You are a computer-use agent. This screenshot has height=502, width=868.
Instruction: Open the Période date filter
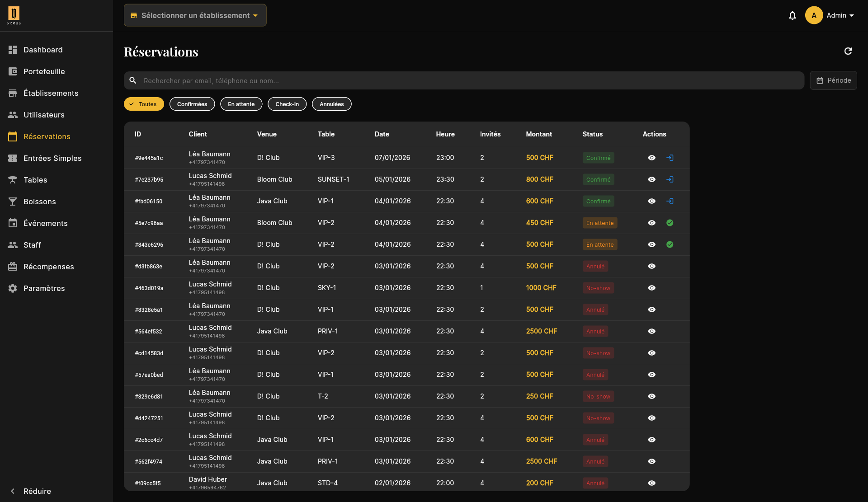click(833, 80)
